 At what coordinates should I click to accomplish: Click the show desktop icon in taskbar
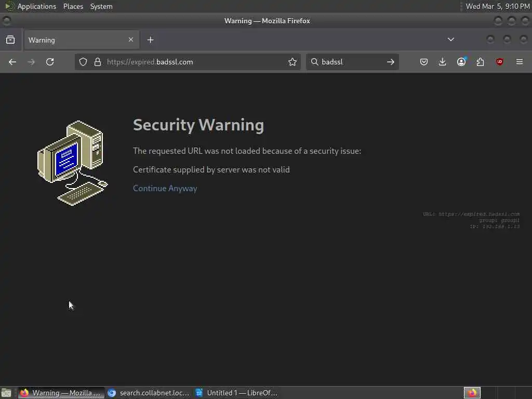pyautogui.click(x=6, y=393)
